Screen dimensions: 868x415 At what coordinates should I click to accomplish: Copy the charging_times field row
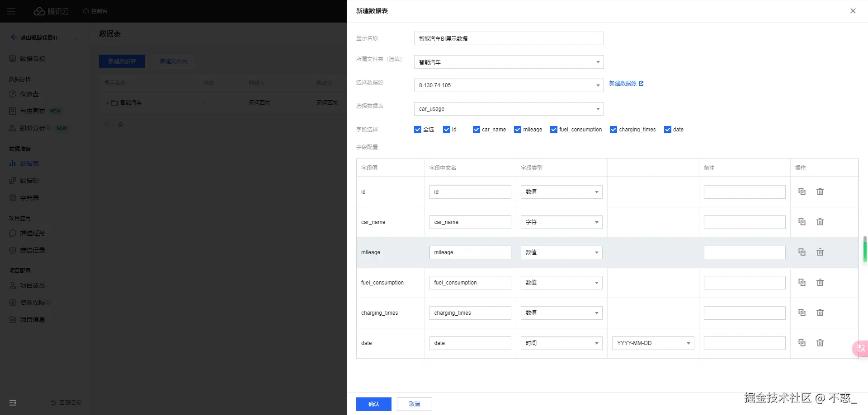click(802, 312)
